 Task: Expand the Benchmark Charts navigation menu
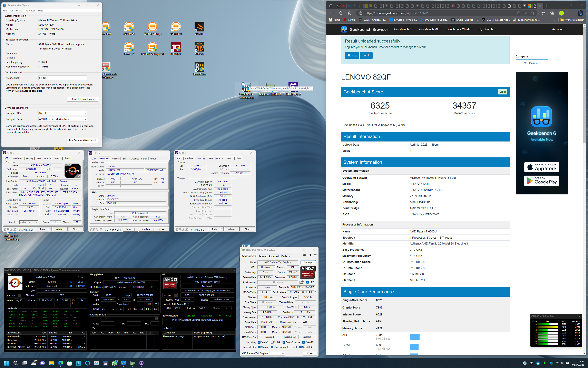click(459, 29)
